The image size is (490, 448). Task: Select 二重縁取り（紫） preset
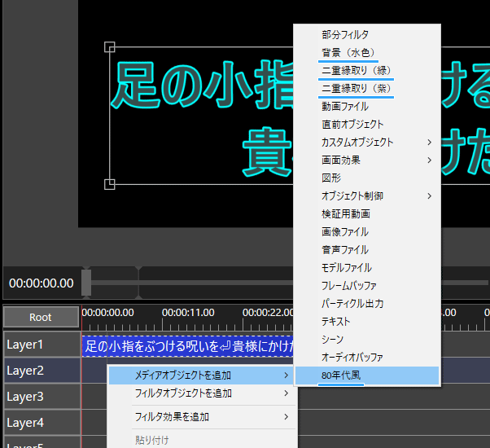tap(357, 89)
